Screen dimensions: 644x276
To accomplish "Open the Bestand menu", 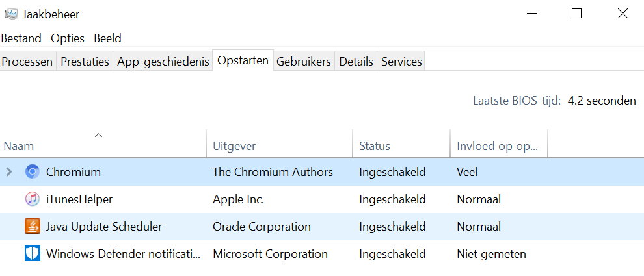I will pyautogui.click(x=21, y=38).
